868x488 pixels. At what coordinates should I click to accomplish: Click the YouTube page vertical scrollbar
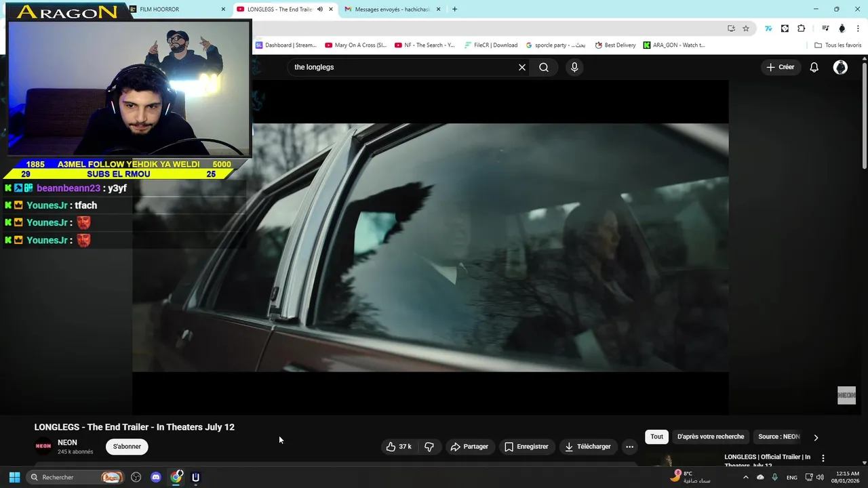[865, 115]
